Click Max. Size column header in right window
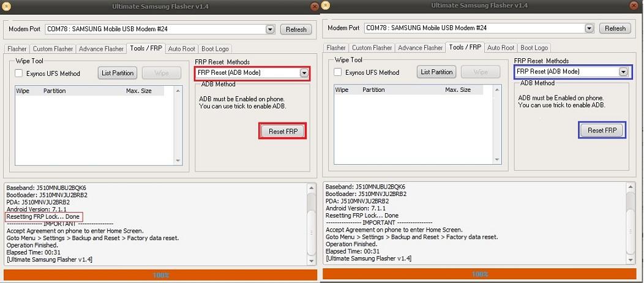The image size is (644, 283). (458, 89)
